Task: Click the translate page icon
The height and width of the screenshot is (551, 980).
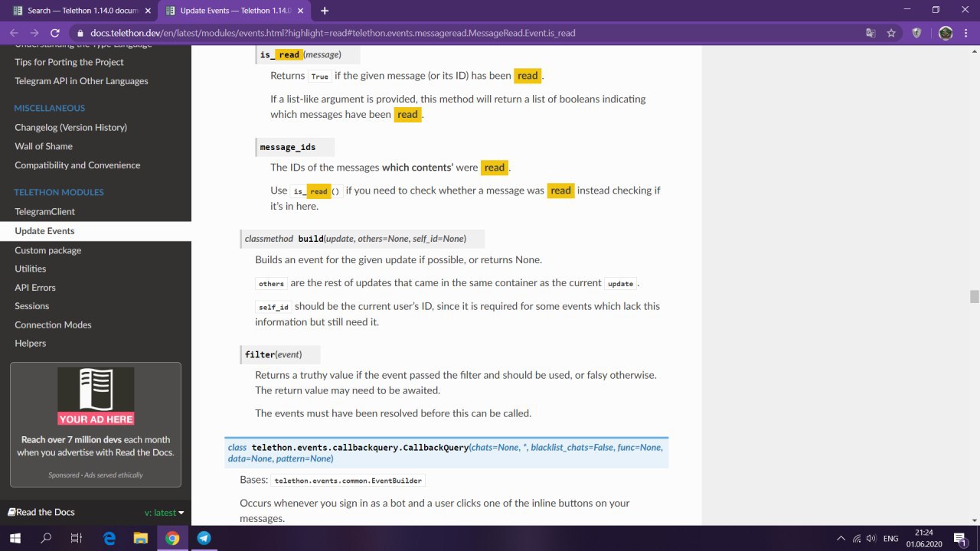Action: pyautogui.click(x=871, y=33)
